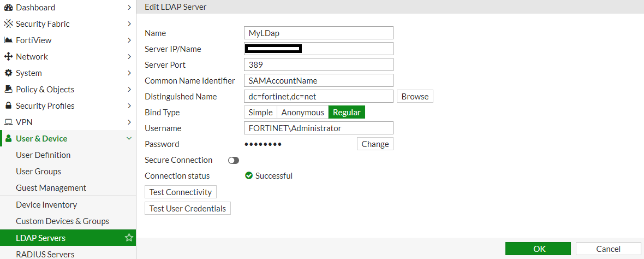This screenshot has height=259, width=644.
Task: Browse for the Distinguished Name
Action: click(x=415, y=97)
